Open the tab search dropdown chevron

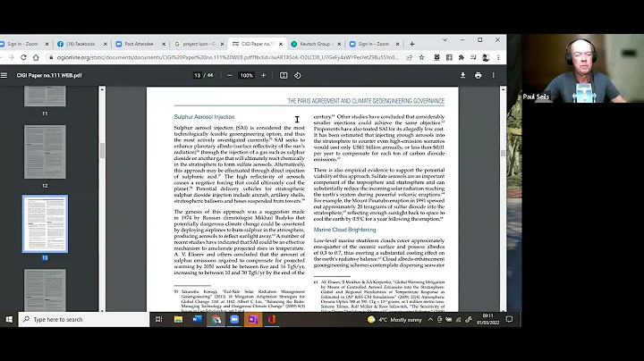coord(445,40)
